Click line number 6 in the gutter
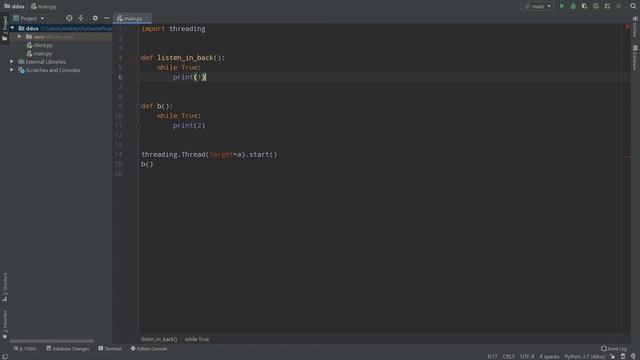This screenshot has width=640, height=360. coord(120,77)
